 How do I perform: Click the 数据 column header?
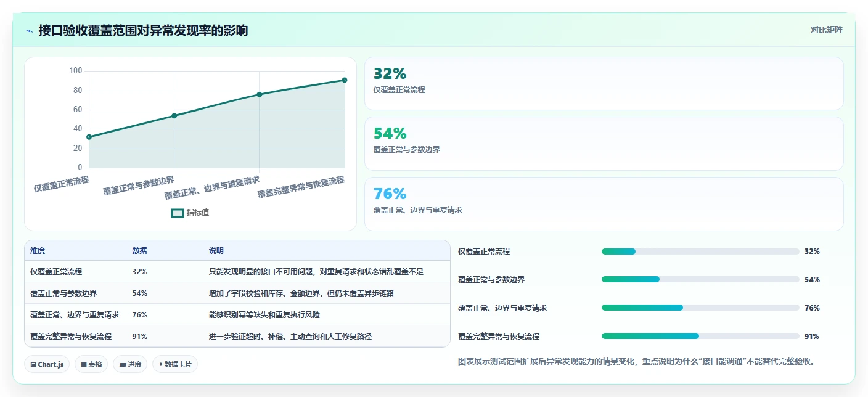click(139, 251)
